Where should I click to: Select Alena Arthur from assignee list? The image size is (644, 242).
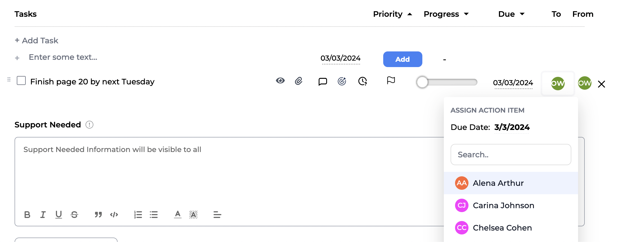click(498, 183)
